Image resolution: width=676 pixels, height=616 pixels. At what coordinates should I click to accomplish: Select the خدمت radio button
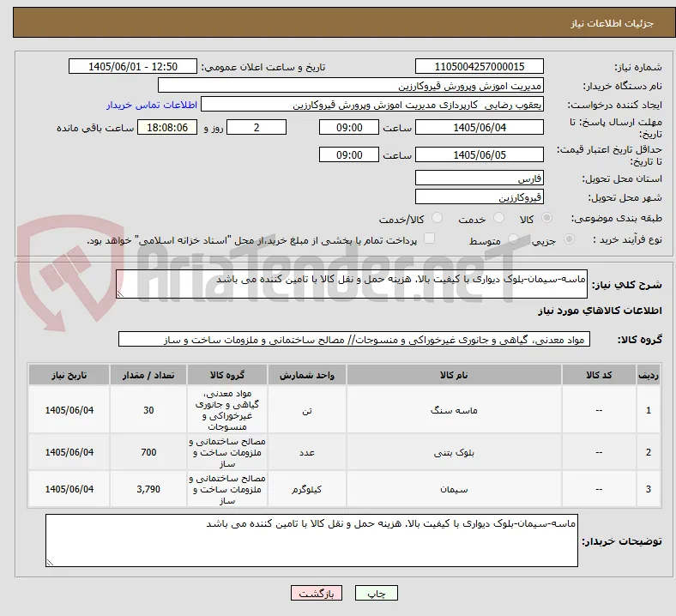(x=498, y=218)
